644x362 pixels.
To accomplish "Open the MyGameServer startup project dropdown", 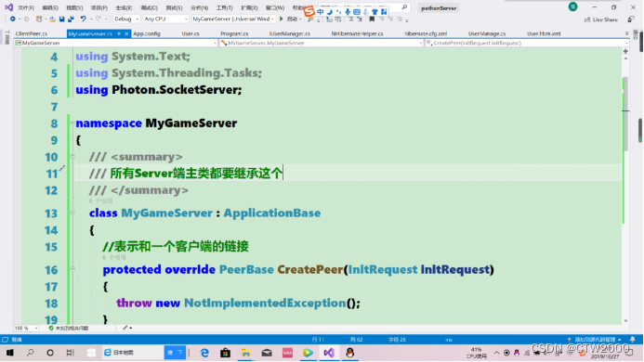I will tap(233, 19).
